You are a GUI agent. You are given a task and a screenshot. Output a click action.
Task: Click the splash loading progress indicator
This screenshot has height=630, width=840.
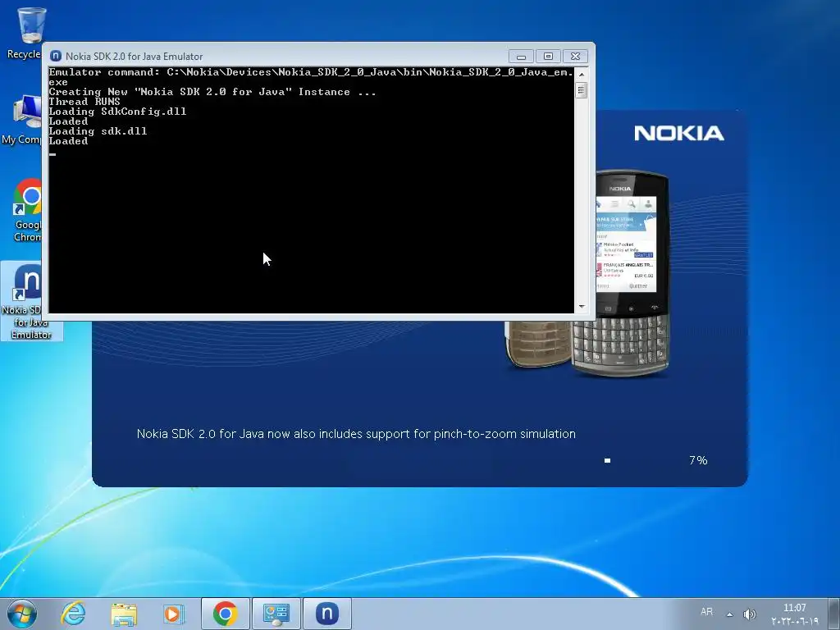pos(608,460)
